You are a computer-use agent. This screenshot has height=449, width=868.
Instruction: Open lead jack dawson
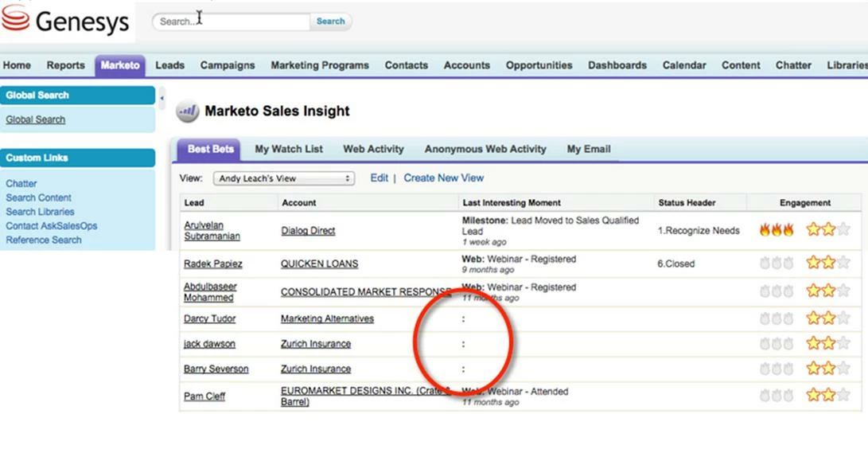click(210, 345)
